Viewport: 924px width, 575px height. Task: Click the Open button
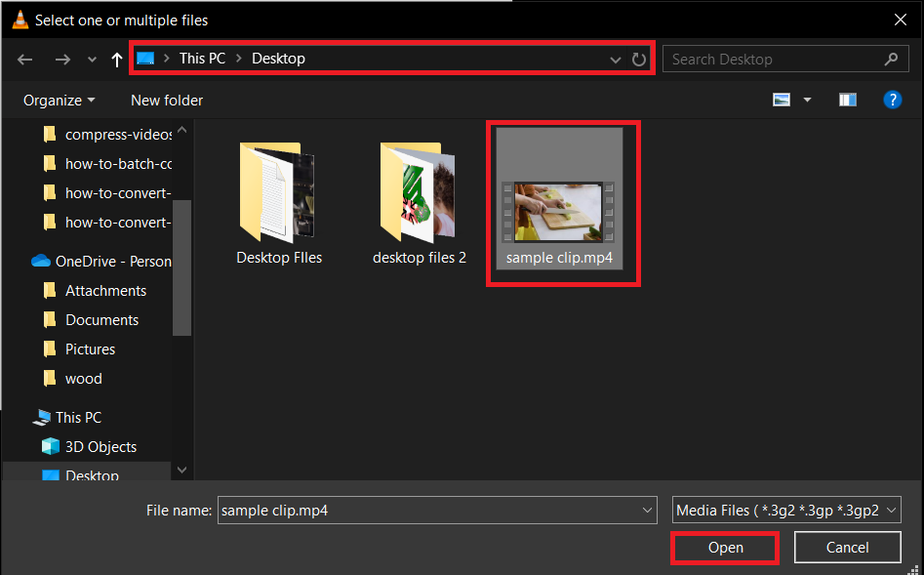coord(724,547)
